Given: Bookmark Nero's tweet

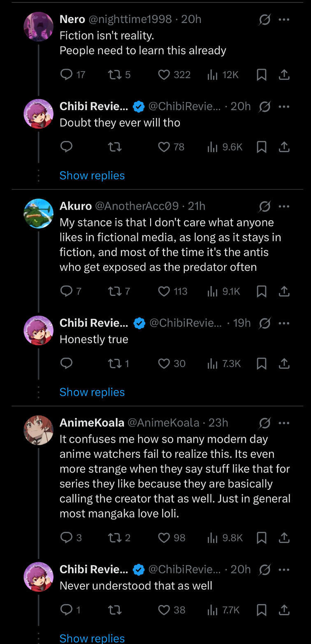Looking at the screenshot, I should [262, 75].
